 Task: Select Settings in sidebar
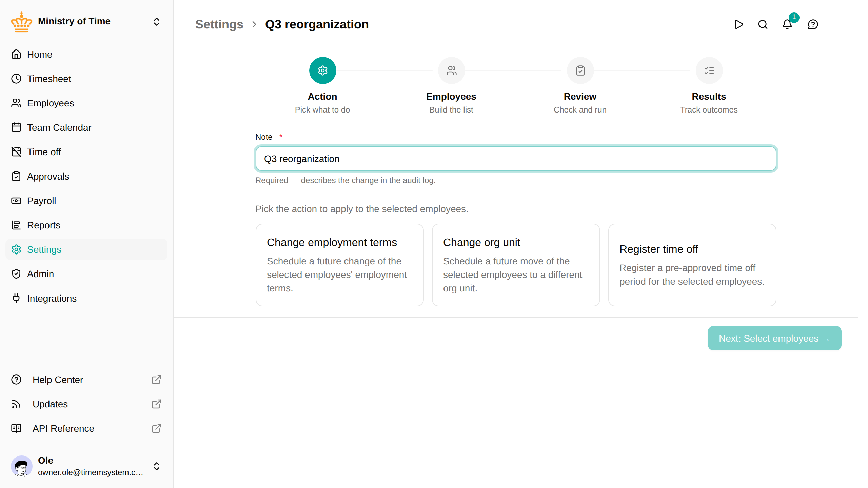pos(86,249)
